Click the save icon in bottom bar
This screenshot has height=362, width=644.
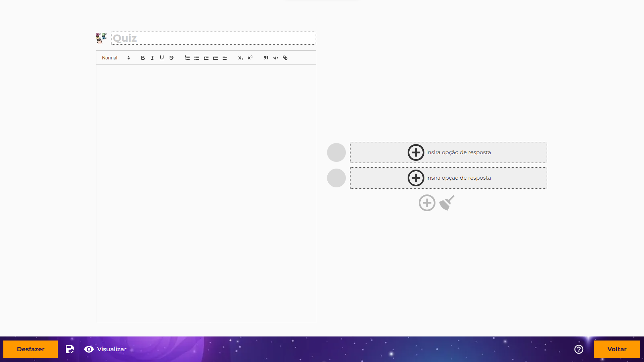pos(70,349)
